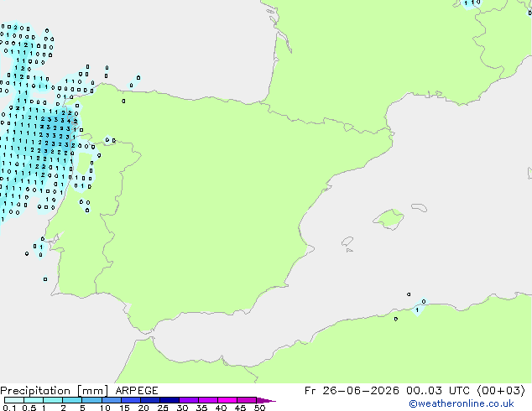This screenshot has width=532, height=411.
Task: Click the ARPEGE model name label
Action: [x=137, y=391]
